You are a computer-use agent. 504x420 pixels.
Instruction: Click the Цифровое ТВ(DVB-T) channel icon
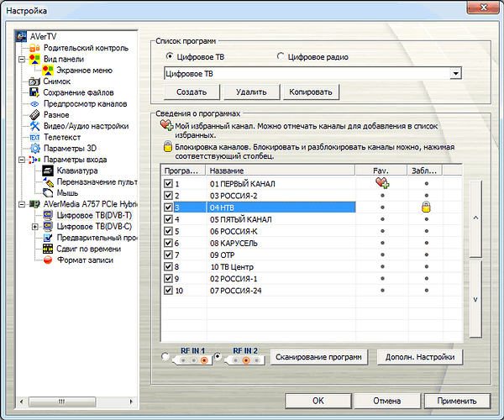pos(48,215)
